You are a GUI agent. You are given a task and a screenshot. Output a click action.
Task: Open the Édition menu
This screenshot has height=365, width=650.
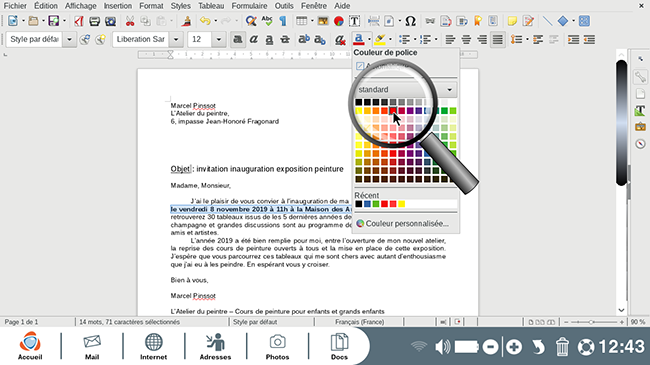[46, 6]
